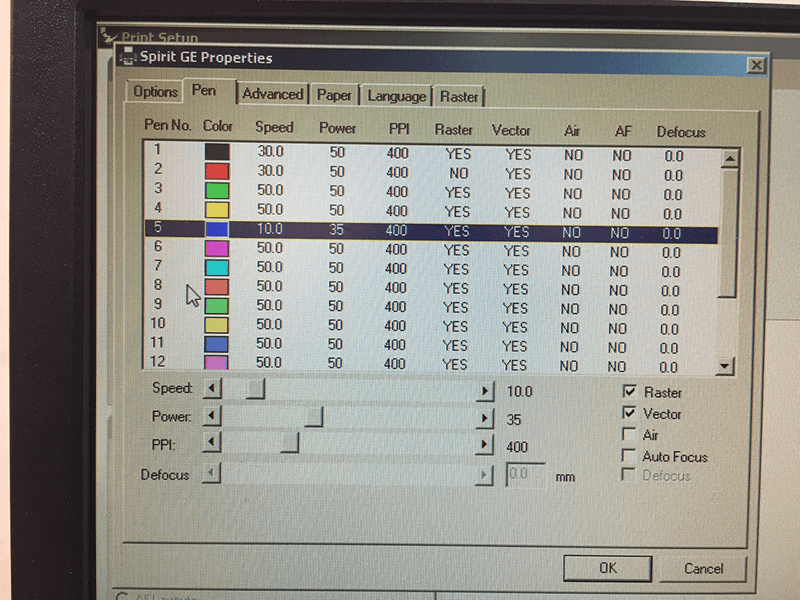
Task: Click the OK button
Action: 608,568
